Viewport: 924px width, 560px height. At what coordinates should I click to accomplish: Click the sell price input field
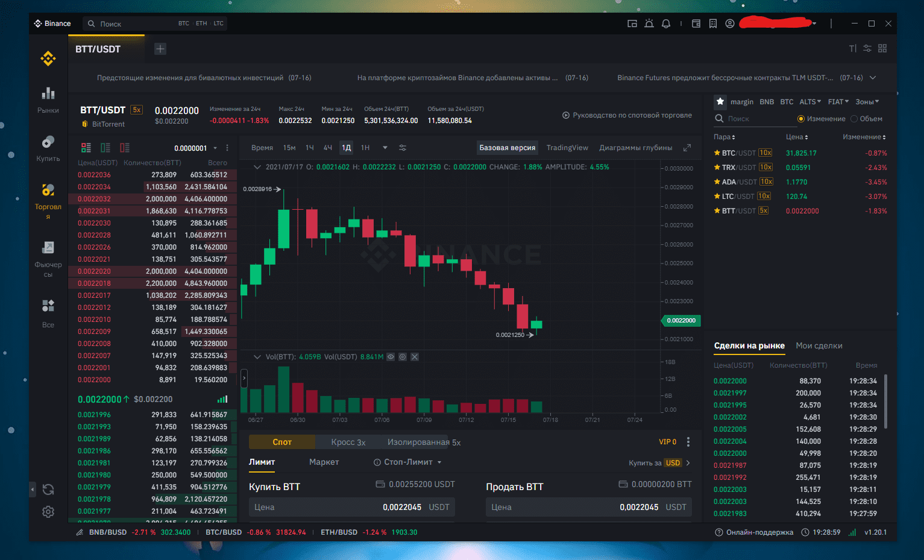point(589,507)
